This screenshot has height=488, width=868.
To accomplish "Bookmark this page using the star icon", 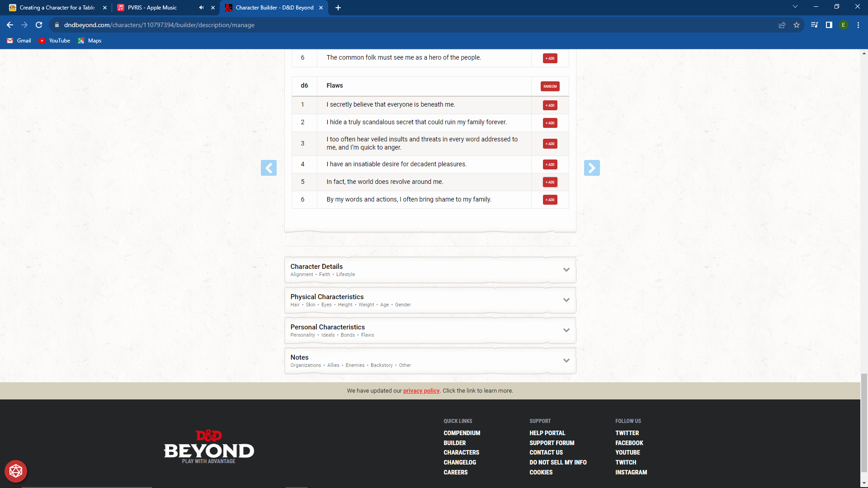I will point(797,25).
